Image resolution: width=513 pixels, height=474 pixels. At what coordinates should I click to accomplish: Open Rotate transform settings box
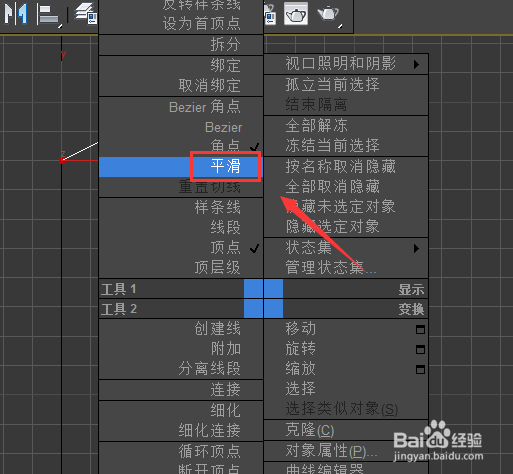[420, 350]
